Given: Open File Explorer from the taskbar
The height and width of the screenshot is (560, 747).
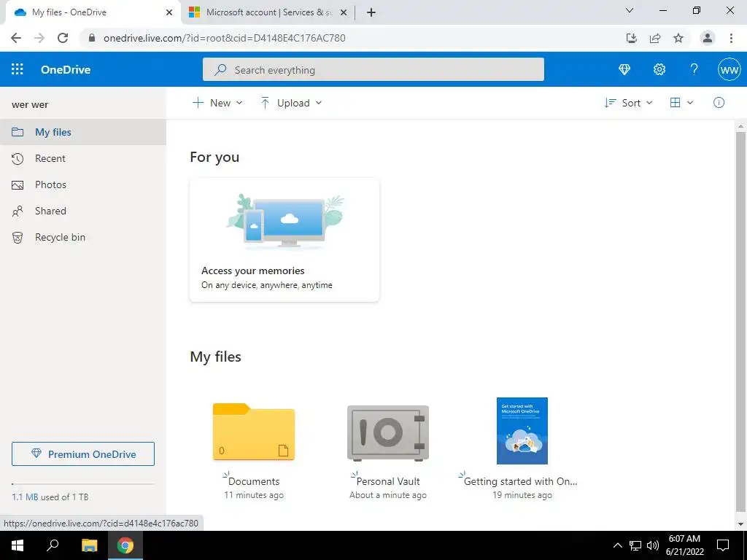Looking at the screenshot, I should [x=89, y=545].
